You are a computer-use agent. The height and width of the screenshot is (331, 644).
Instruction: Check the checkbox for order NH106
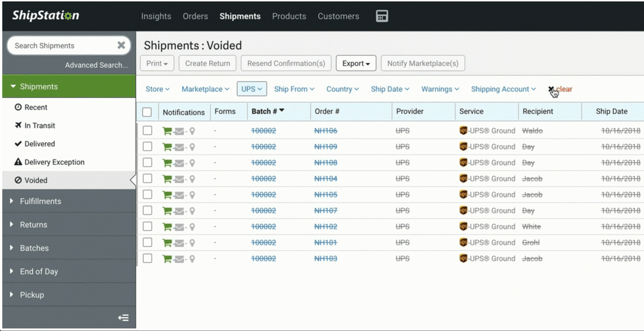(x=147, y=131)
